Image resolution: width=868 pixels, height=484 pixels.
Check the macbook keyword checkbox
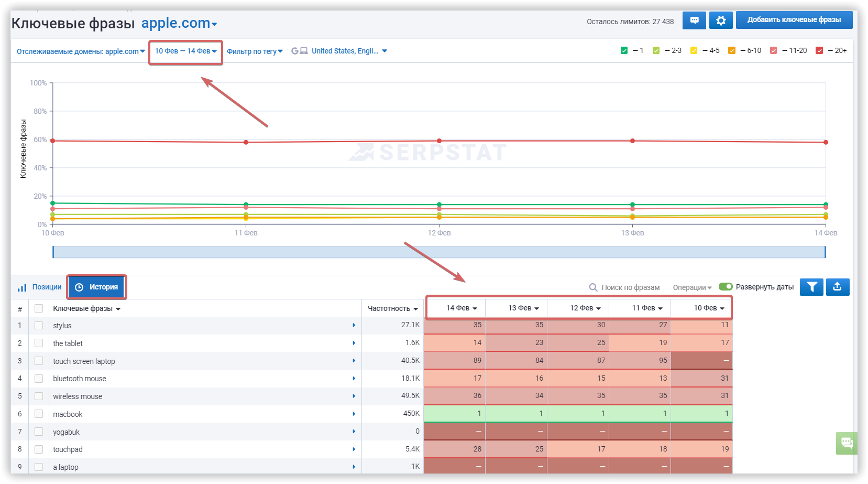39,414
